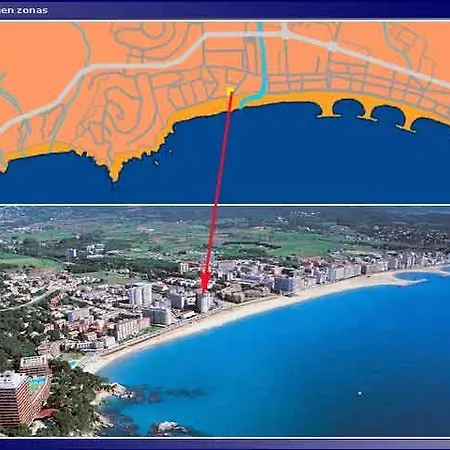450x450 pixels.
Task: Click the yellow location marker on map
Action: [x=230, y=90]
